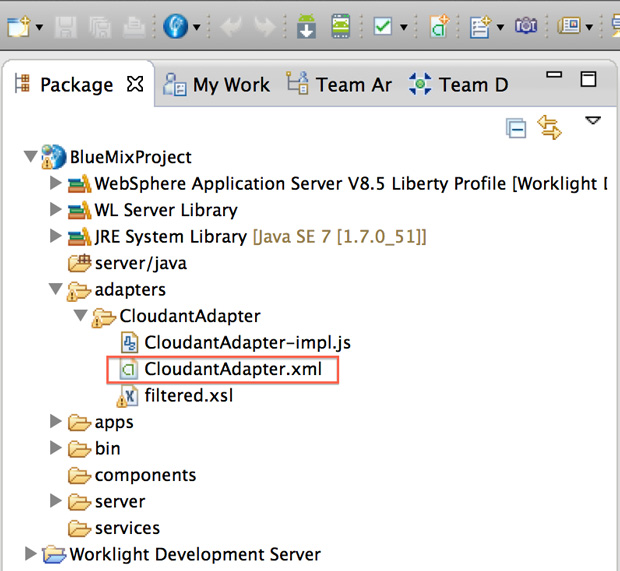Collapse the BlueMixProject tree node

click(30, 156)
